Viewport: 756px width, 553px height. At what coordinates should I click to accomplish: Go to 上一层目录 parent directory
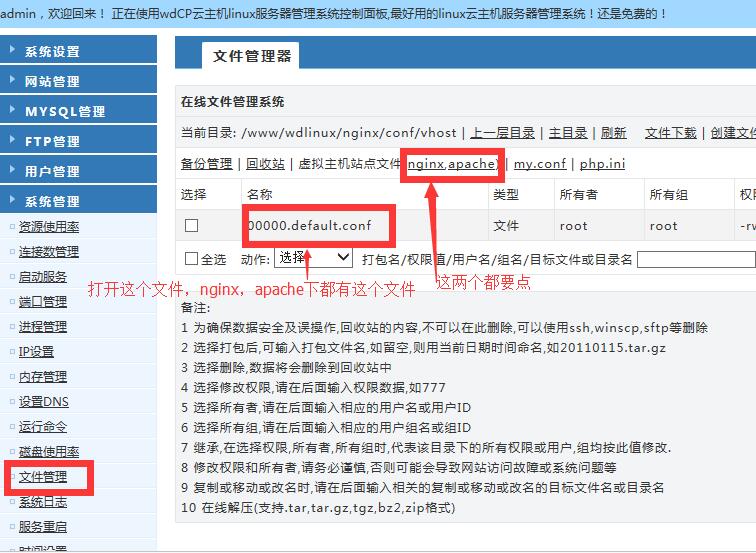(x=502, y=132)
